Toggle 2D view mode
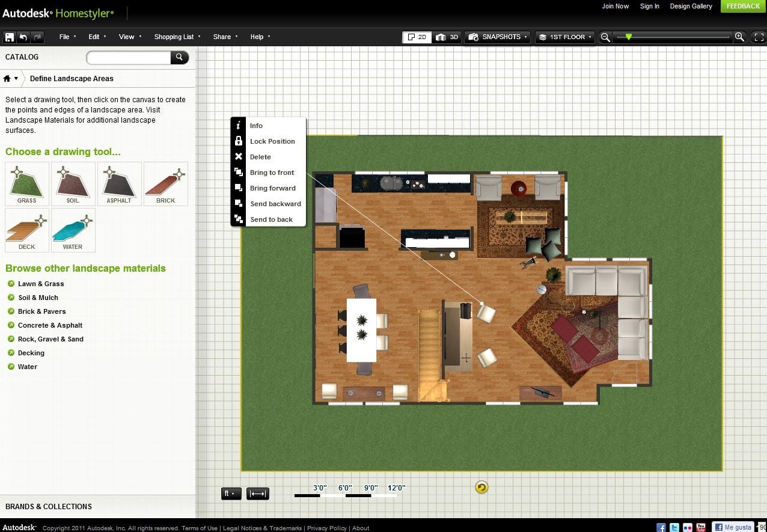The image size is (767, 532). pyautogui.click(x=417, y=37)
